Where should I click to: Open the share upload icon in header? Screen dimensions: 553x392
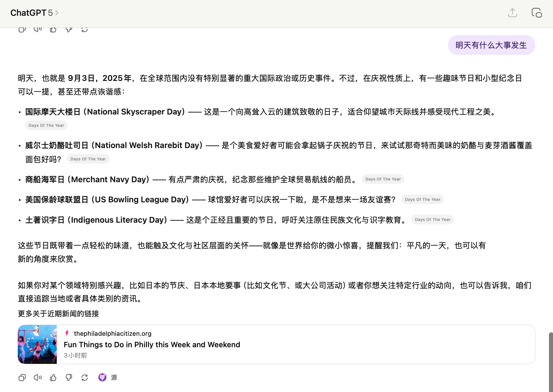point(512,13)
